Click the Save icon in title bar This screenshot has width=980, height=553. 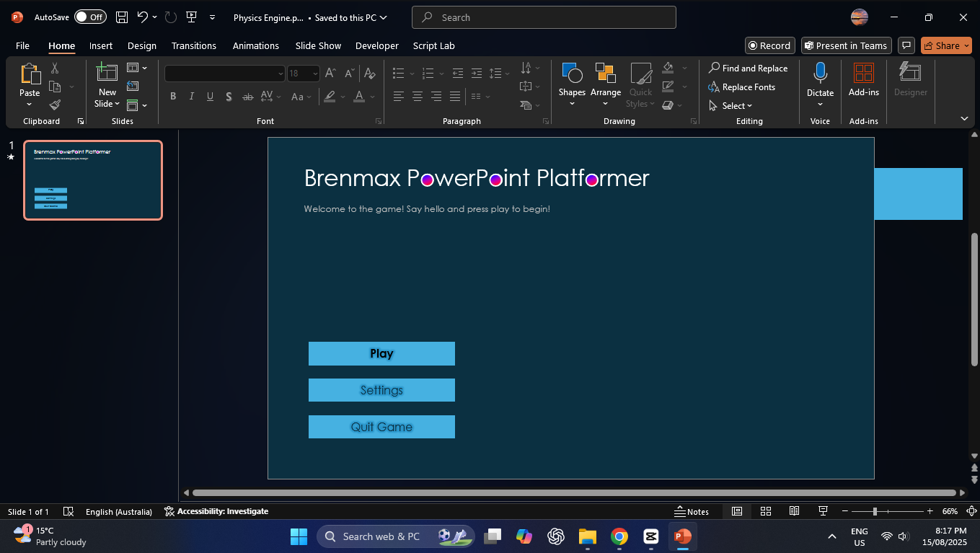pyautogui.click(x=122, y=17)
